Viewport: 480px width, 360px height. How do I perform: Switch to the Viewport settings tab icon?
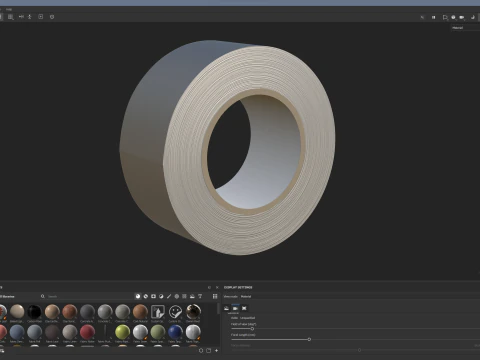pos(244,308)
